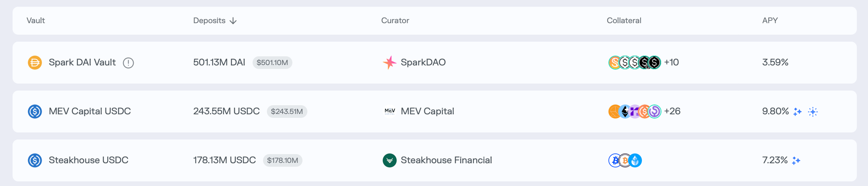This screenshot has height=186, width=868.
Task: Click the USDC icon beside MEV Capital USDC
Action: 35,112
